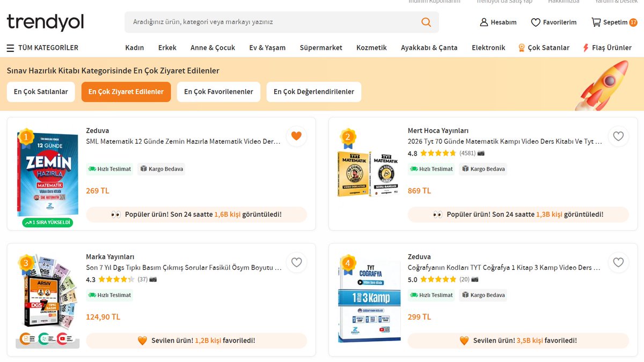644x362 pixels.
Task: Open the Sepetim shopping cart icon
Action: [596, 22]
